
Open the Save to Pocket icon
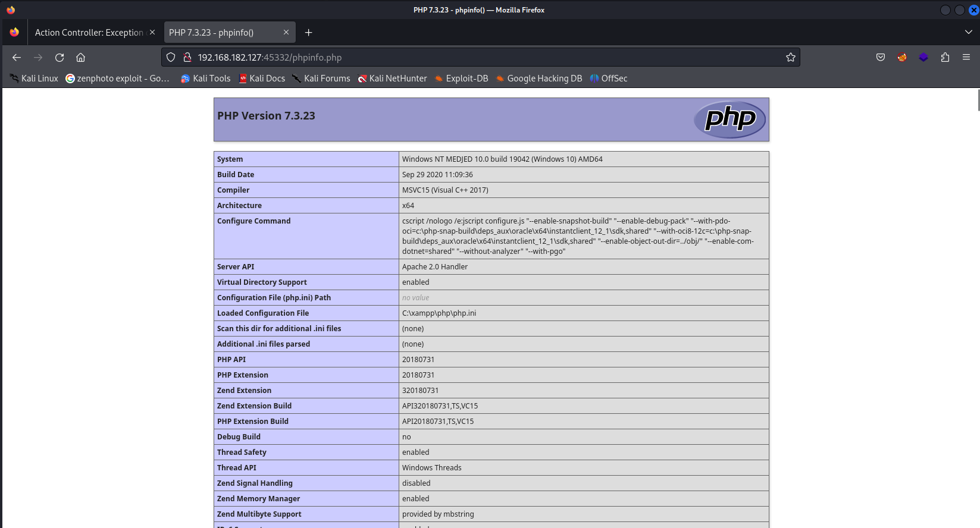click(881, 58)
